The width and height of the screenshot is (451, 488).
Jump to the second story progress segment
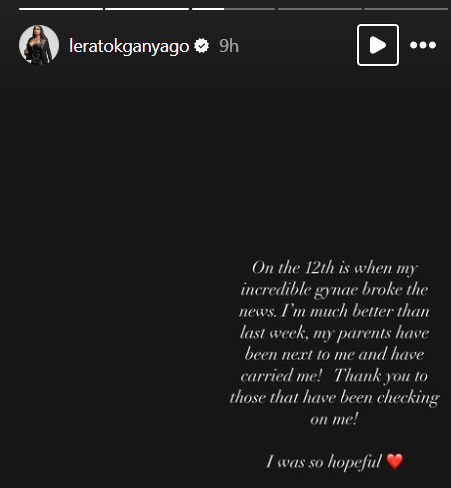click(147, 9)
